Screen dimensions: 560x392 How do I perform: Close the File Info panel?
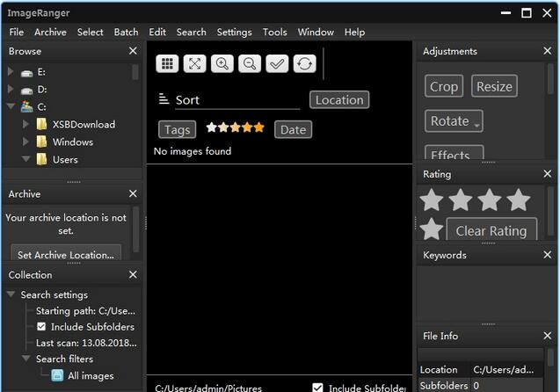[x=548, y=336]
